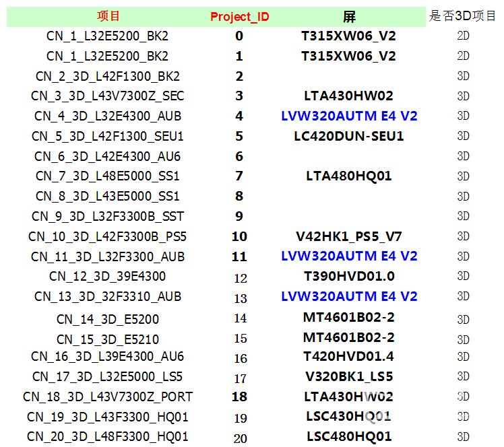
Task: Select Project_ID value 20
Action: [241, 439]
